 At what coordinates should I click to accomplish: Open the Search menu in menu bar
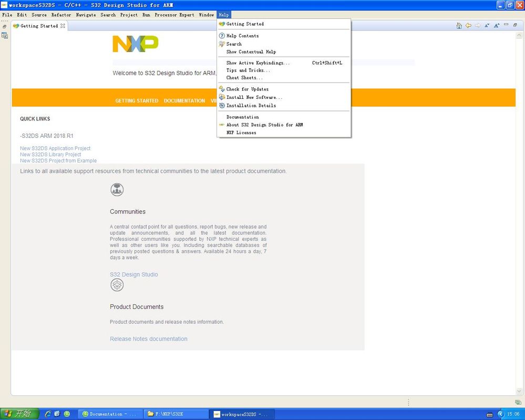pyautogui.click(x=108, y=15)
